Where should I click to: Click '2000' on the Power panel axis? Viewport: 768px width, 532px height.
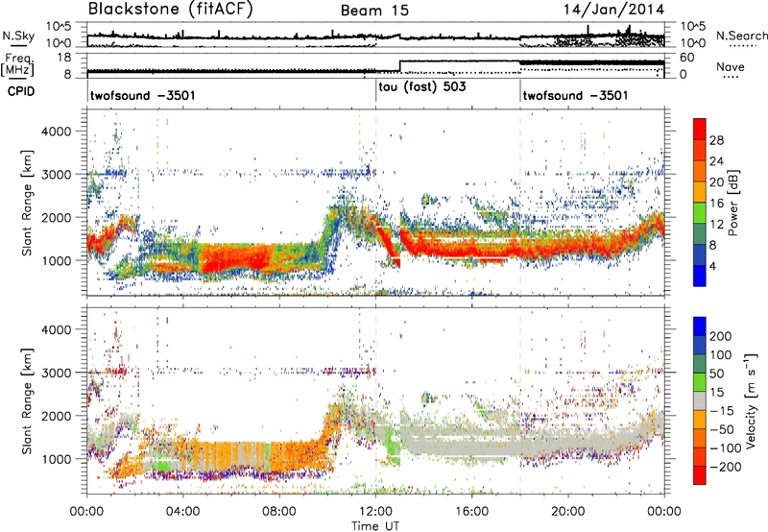[57, 217]
